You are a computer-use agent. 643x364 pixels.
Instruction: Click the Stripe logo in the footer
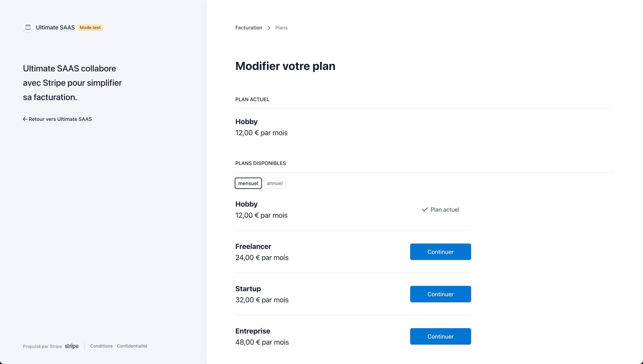(72, 346)
